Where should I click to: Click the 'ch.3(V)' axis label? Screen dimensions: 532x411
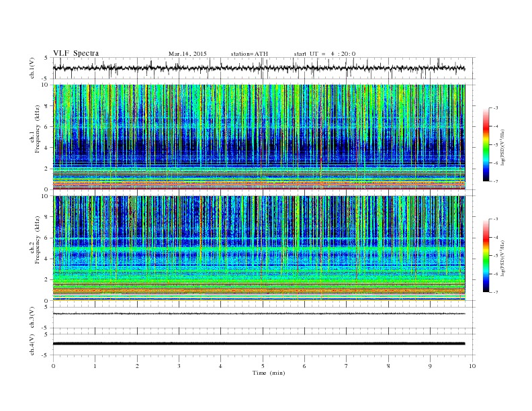pos(32,318)
